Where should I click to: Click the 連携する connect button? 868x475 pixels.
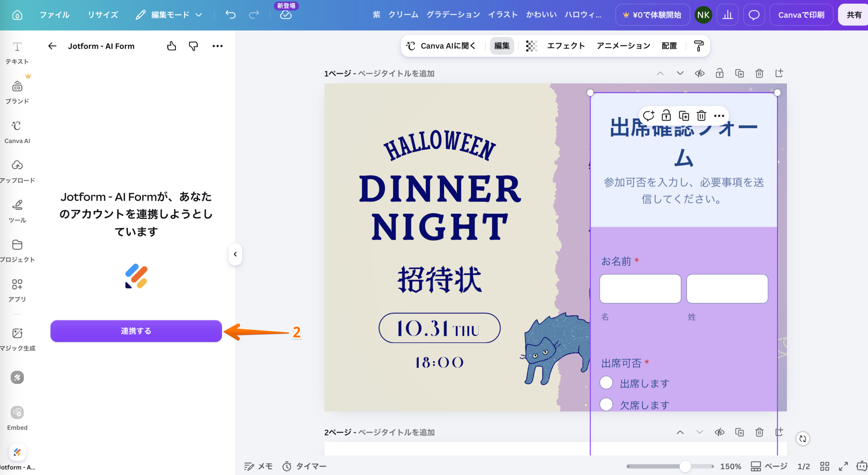coord(136,331)
